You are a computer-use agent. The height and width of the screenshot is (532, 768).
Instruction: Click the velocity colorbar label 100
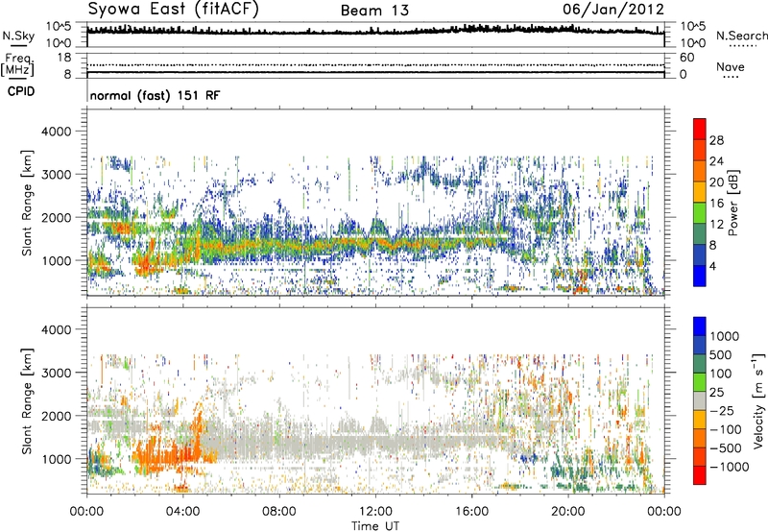tap(721, 374)
